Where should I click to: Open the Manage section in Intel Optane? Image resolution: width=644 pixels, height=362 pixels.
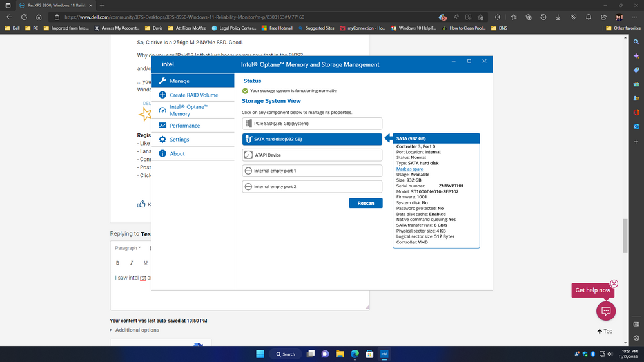point(193,81)
